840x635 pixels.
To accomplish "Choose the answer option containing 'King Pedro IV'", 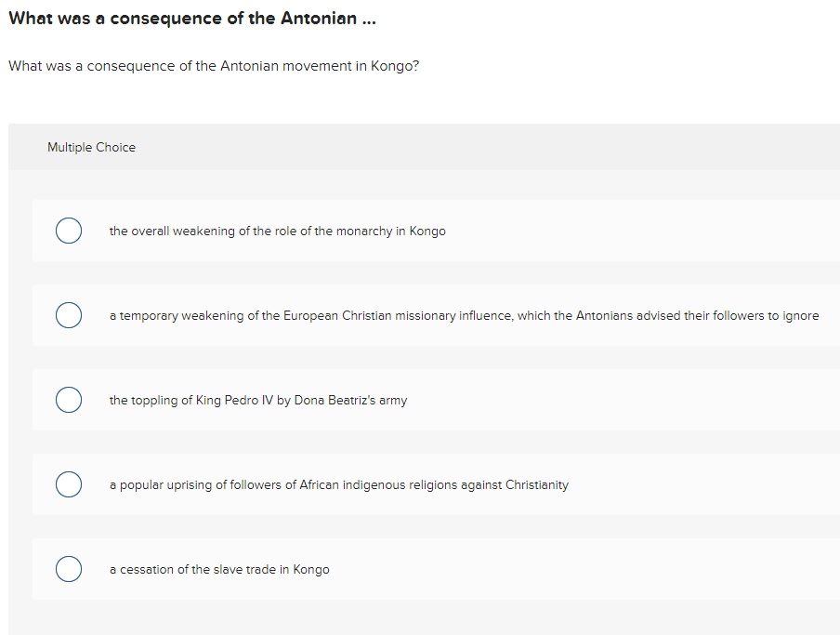I will (x=257, y=400).
